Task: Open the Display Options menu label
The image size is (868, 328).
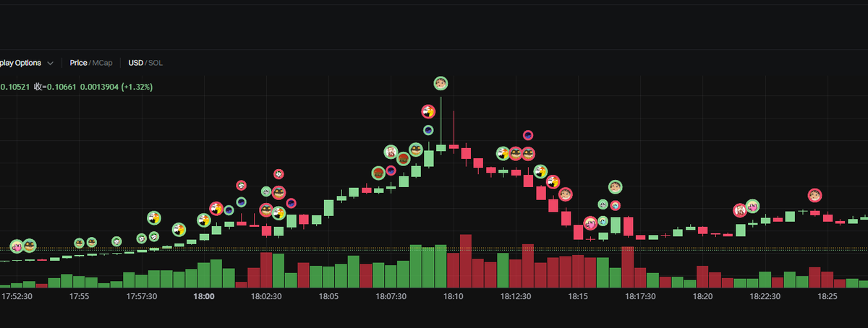Action: pos(20,63)
